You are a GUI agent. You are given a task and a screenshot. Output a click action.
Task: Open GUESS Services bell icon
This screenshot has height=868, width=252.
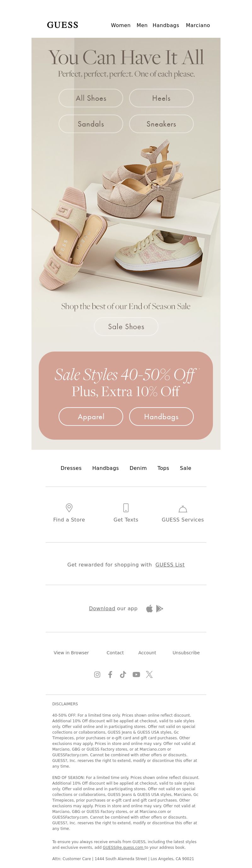[182, 509]
